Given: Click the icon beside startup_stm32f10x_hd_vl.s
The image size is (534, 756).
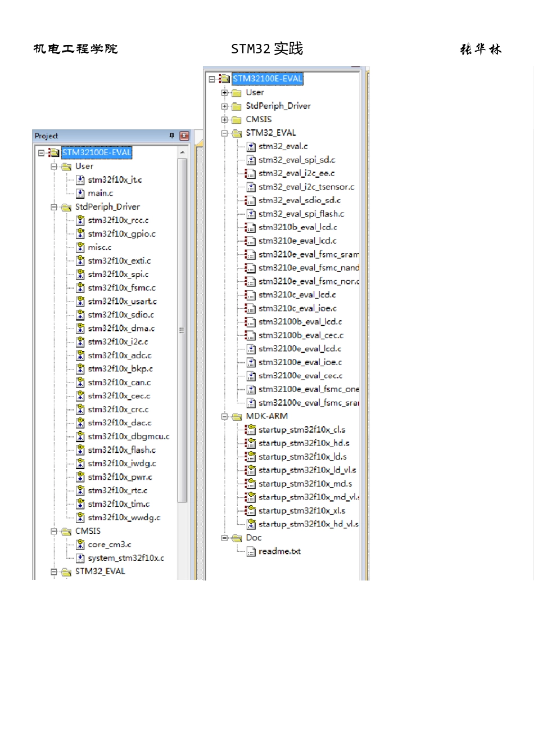Looking at the screenshot, I should tap(251, 524).
